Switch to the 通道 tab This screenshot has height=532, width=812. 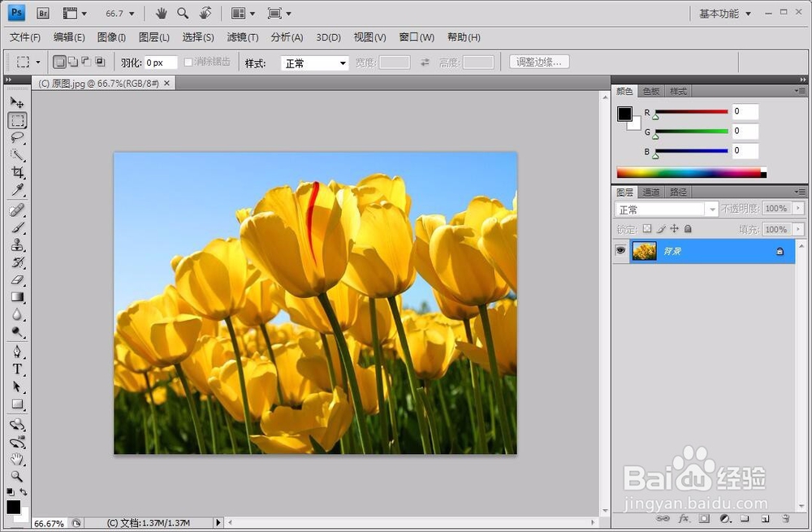651,192
